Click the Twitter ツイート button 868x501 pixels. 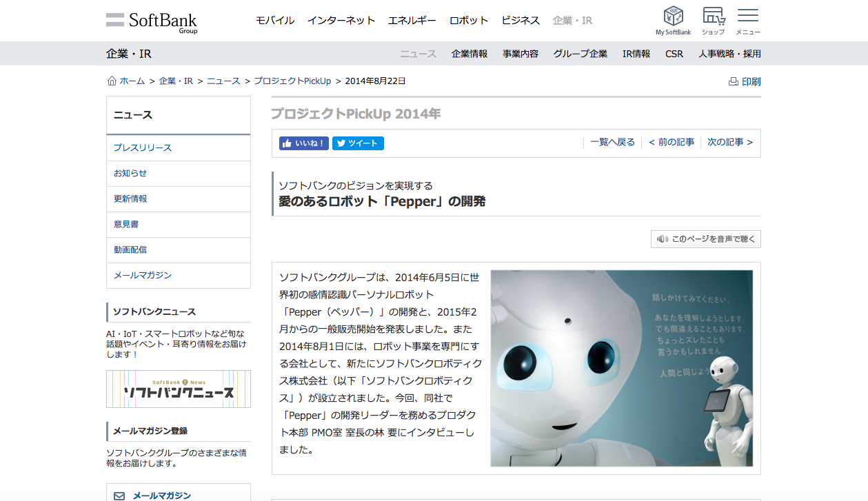tap(358, 143)
